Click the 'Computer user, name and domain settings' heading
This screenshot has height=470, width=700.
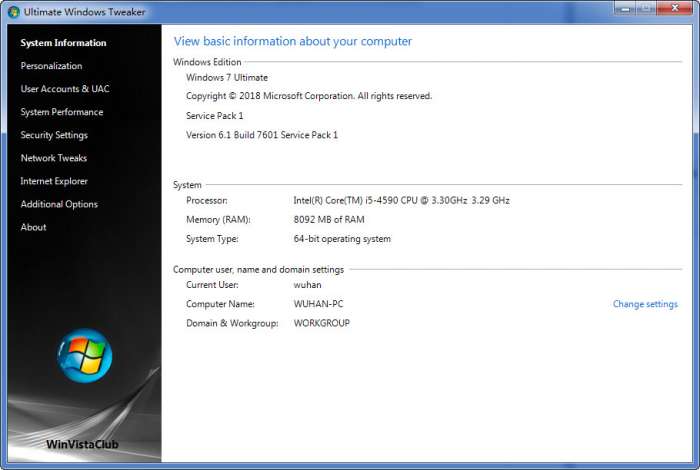point(258,270)
